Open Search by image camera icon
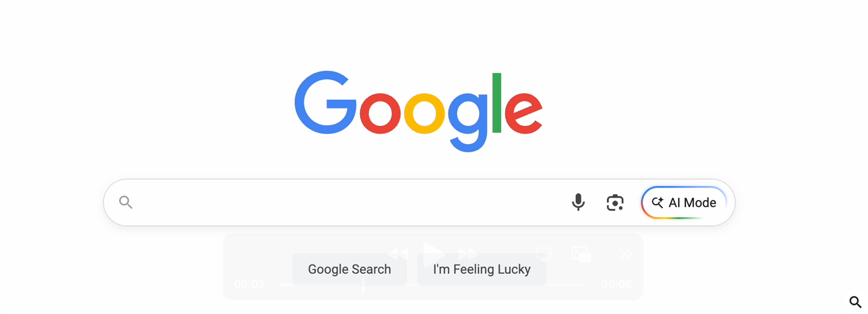 (615, 202)
